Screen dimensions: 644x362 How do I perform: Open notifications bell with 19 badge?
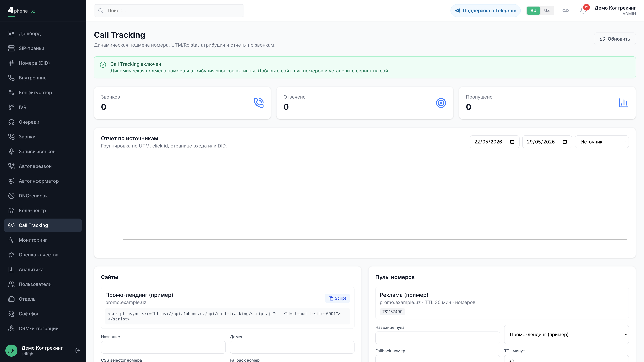pos(583,11)
